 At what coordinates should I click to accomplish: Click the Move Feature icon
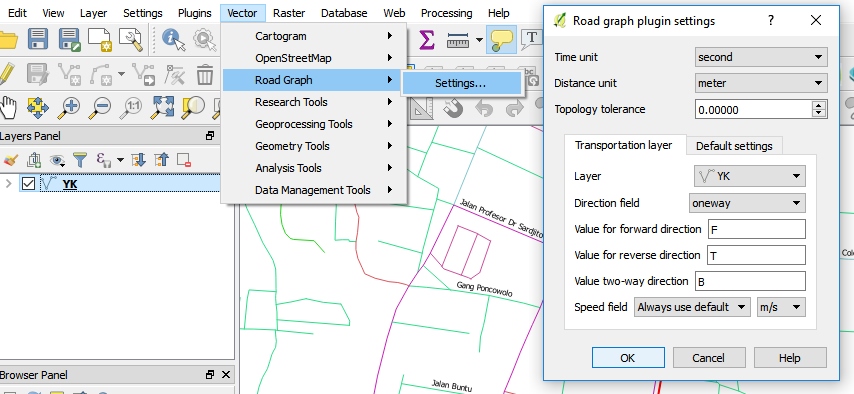144,74
